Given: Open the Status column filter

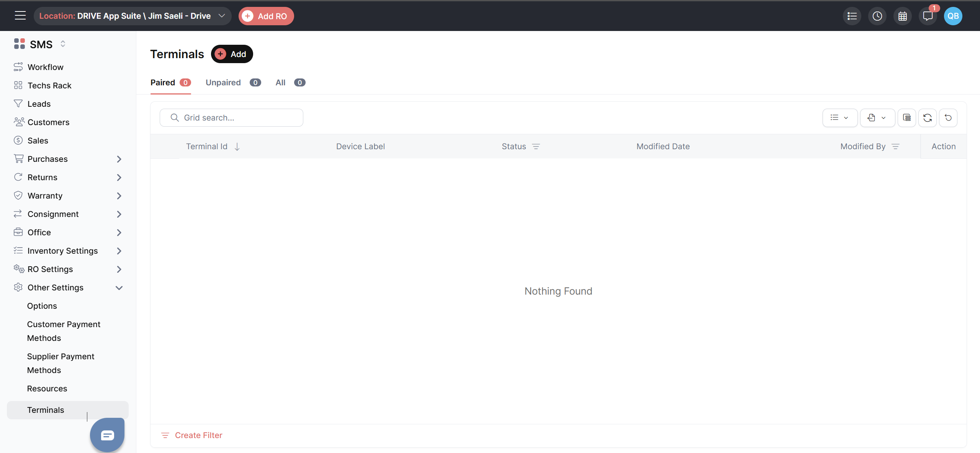Looking at the screenshot, I should coord(536,147).
